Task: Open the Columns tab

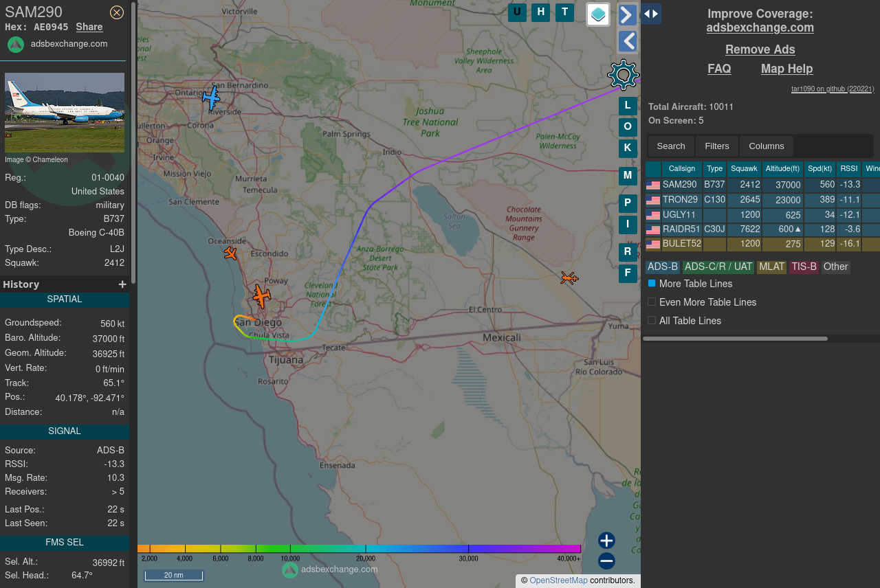Action: coord(767,146)
